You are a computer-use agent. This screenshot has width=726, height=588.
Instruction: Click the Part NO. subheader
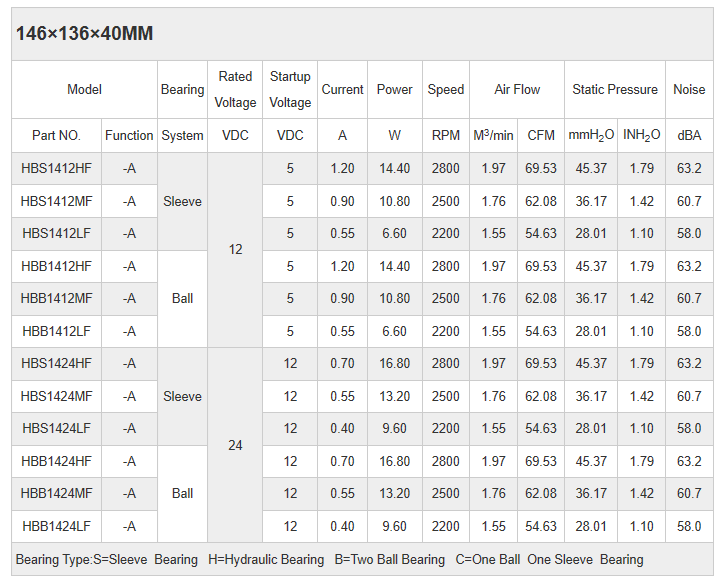(56, 135)
